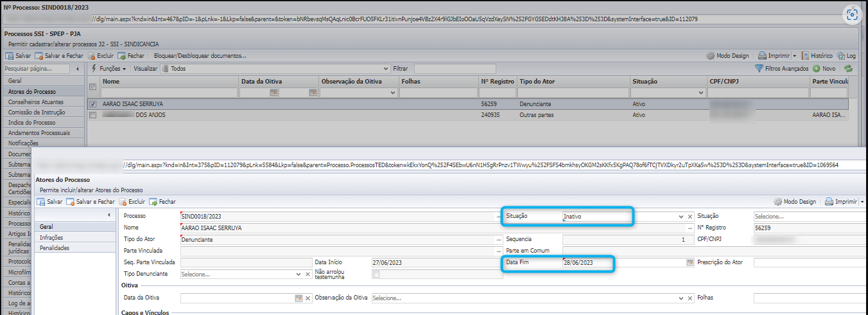The width and height of the screenshot is (868, 315).
Task: Open the Situação Inativo dropdown arrow
Action: 681,217
